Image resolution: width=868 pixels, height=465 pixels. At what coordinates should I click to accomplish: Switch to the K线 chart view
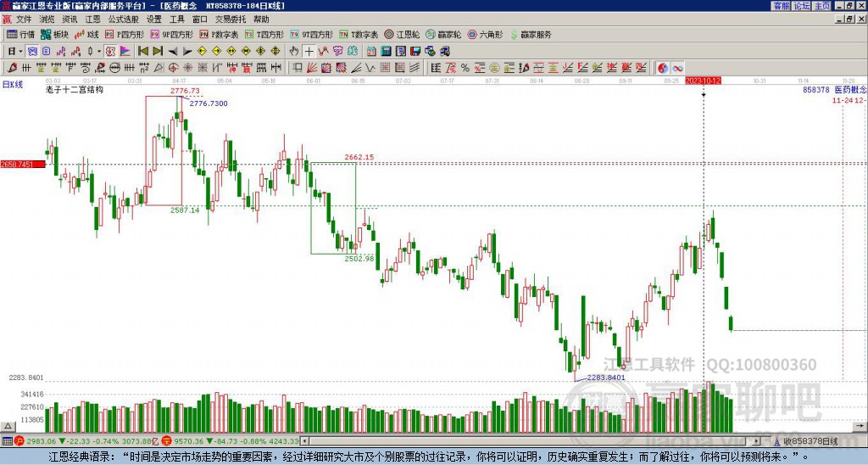[86, 34]
